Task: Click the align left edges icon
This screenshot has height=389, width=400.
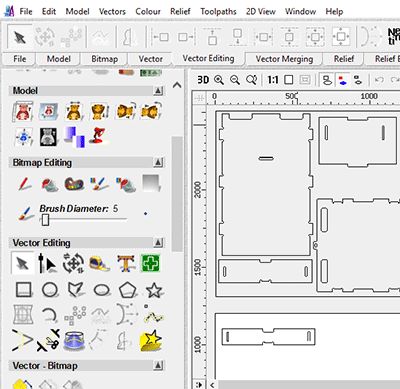Action: (x=160, y=37)
